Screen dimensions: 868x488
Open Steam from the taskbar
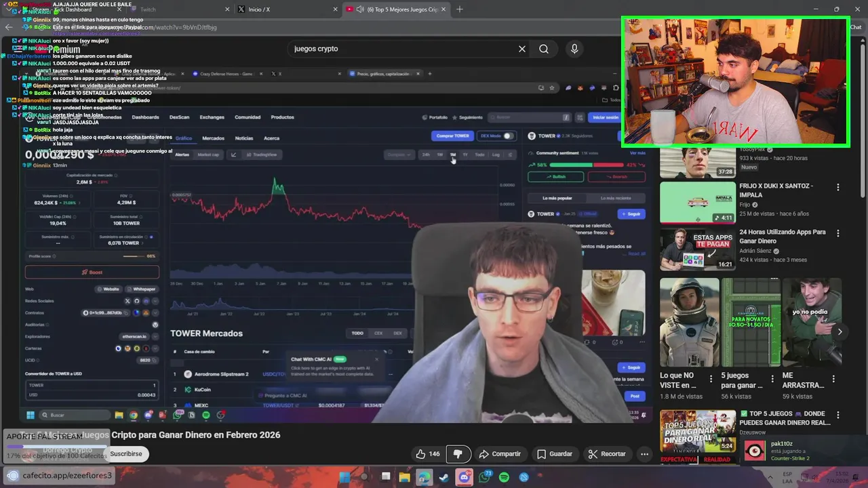click(x=443, y=477)
